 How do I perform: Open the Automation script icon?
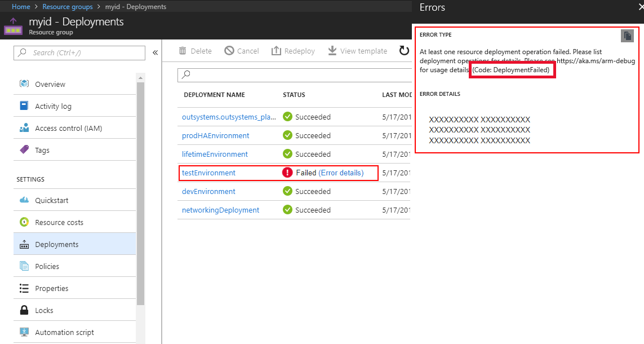coord(23,332)
